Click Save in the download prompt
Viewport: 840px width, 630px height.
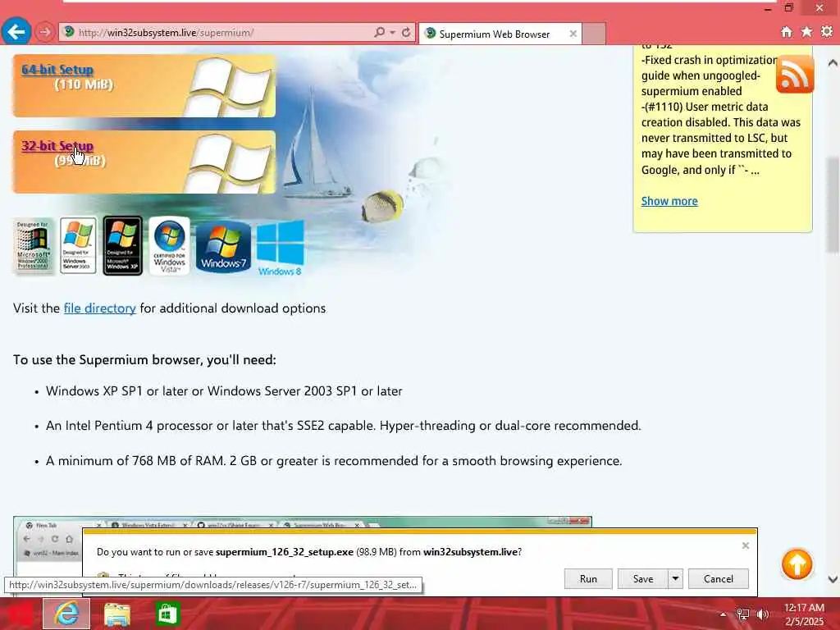643,578
